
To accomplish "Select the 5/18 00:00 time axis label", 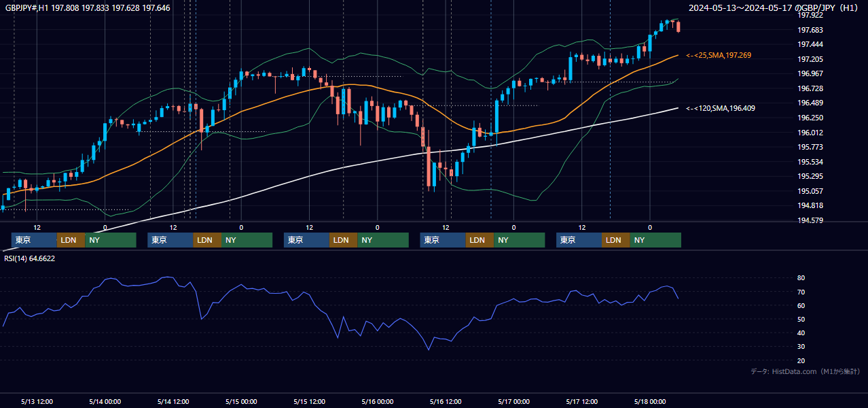I will 650,401.
